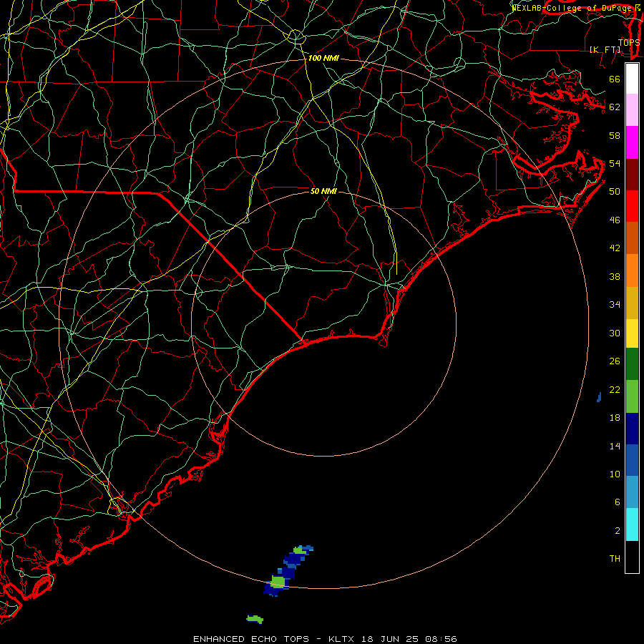
Task: Click the K FT units label
Action: 605,49
